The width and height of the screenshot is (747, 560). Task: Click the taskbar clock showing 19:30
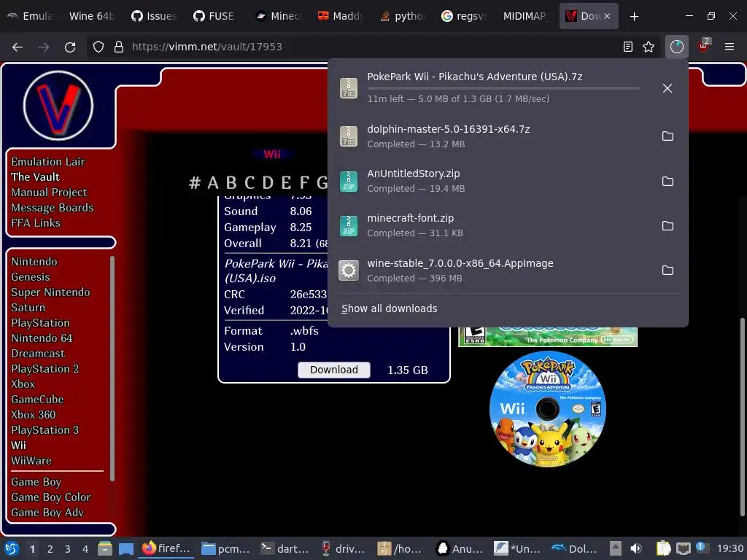coord(729,548)
